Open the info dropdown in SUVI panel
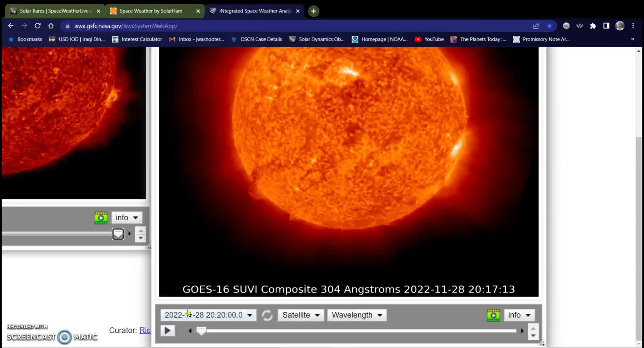Viewport: 644px width, 348px height. [x=519, y=315]
